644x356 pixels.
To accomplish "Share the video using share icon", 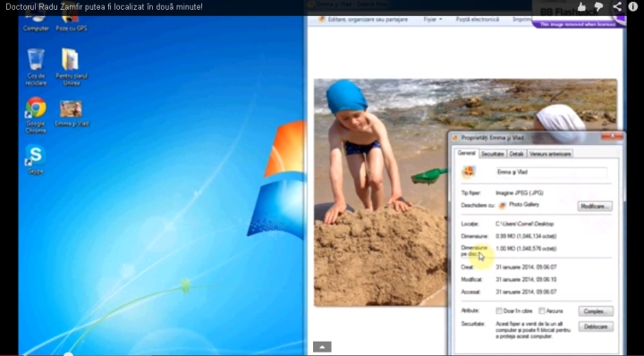I will click(x=617, y=6).
